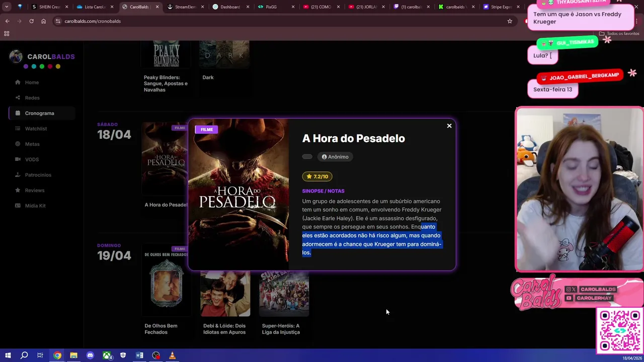
Task: Click the SINOPSE / NOTAS heading
Action: tap(323, 191)
